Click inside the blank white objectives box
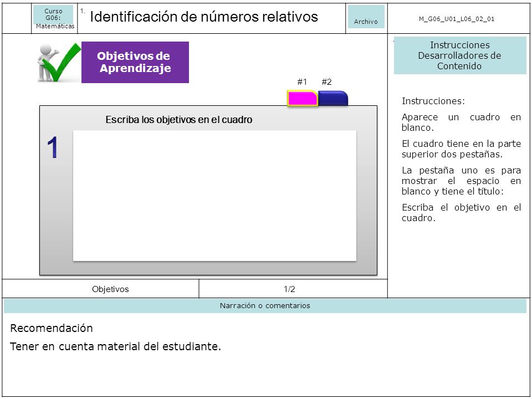 pyautogui.click(x=214, y=196)
